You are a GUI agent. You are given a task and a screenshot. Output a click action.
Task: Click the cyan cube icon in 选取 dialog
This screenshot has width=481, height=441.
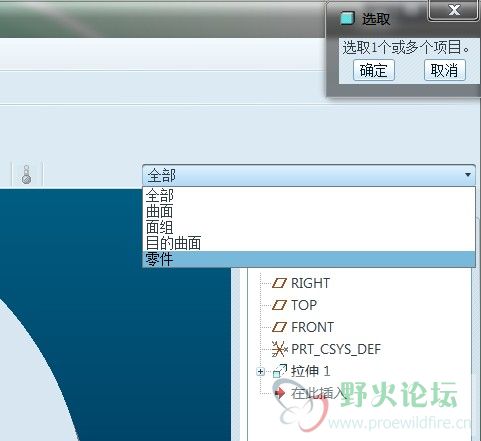(347, 18)
